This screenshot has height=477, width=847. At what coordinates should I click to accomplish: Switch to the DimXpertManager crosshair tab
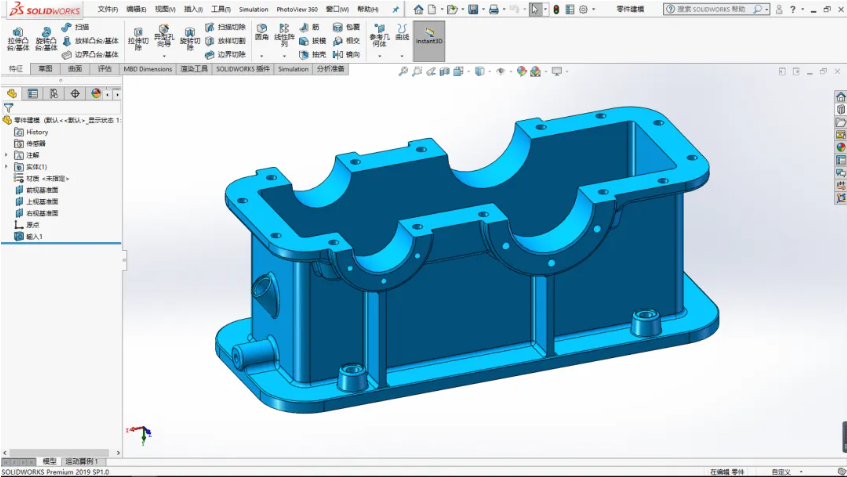coord(75,93)
